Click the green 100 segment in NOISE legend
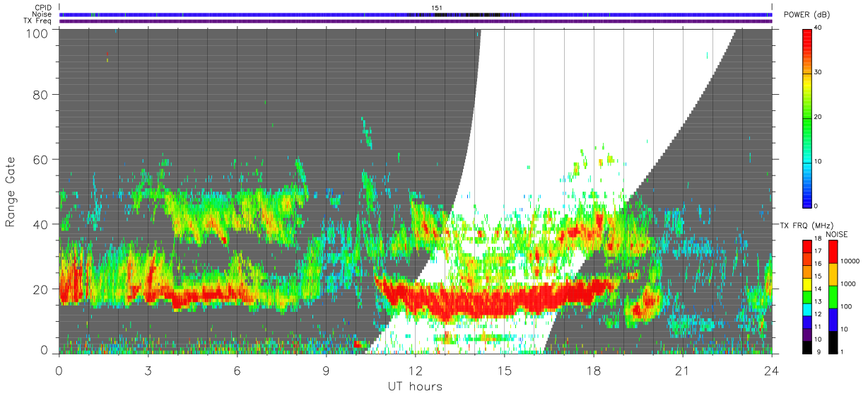The height and width of the screenshot is (401, 868). [833, 297]
